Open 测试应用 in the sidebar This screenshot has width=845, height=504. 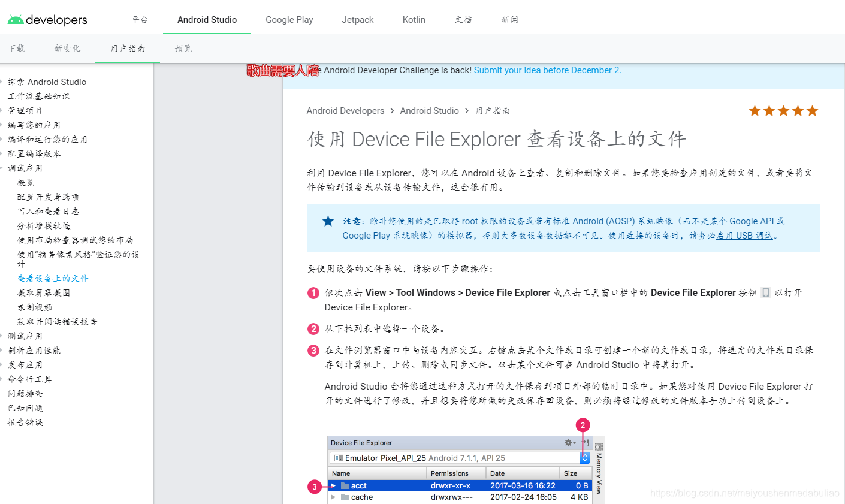click(x=25, y=336)
